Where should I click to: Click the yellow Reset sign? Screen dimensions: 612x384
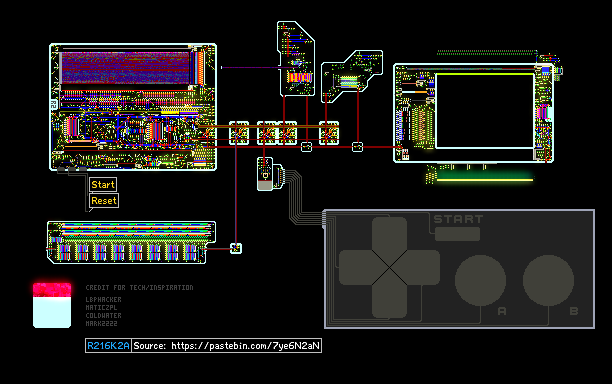coord(104,201)
